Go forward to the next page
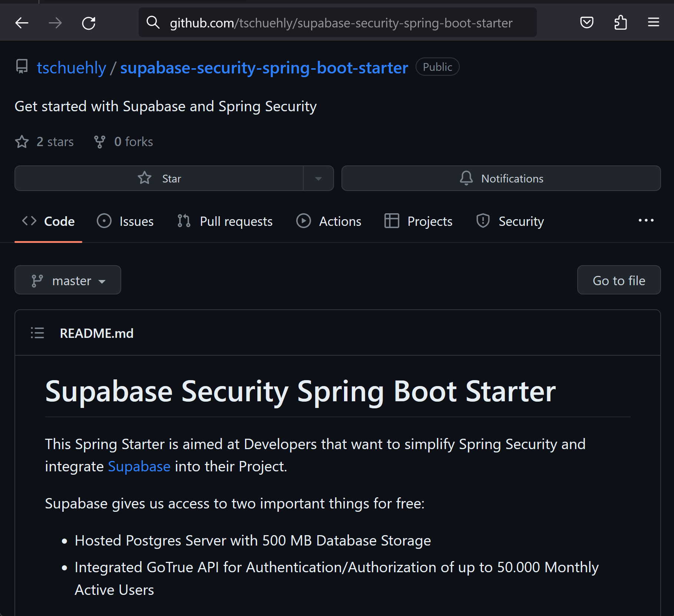This screenshot has width=674, height=616. (x=55, y=23)
